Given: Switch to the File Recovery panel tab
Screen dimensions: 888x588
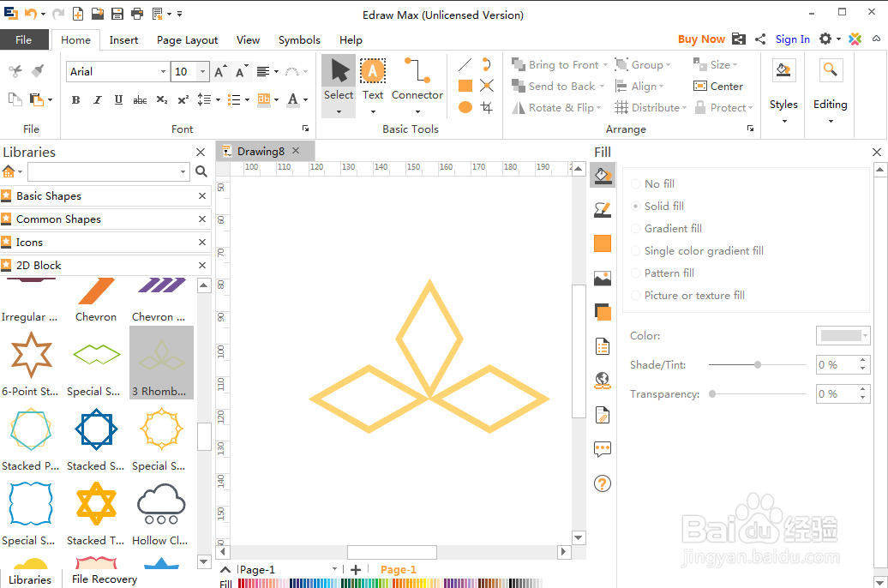Looking at the screenshot, I should [105, 579].
